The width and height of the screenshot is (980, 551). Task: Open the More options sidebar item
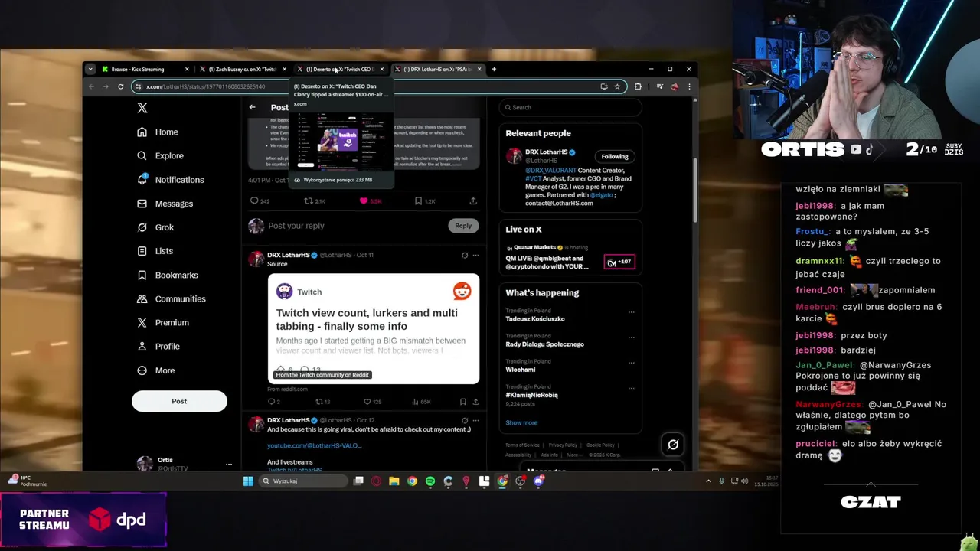click(155, 370)
